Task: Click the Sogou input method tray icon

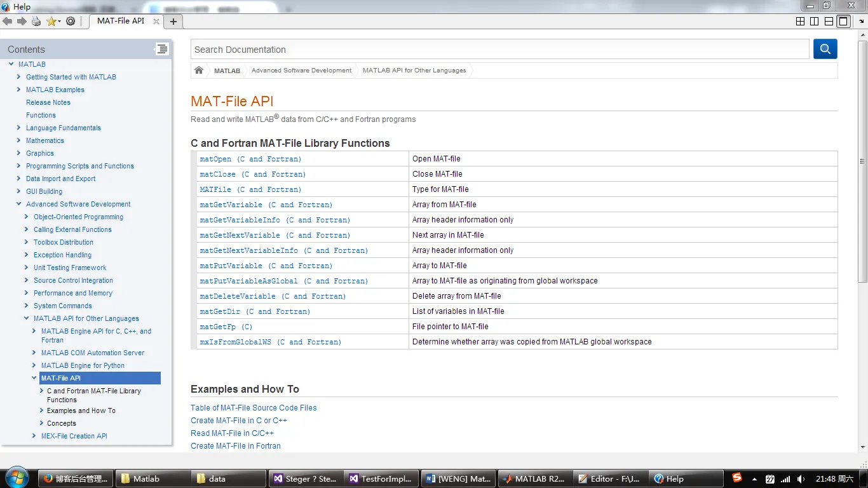Action: coord(737,478)
